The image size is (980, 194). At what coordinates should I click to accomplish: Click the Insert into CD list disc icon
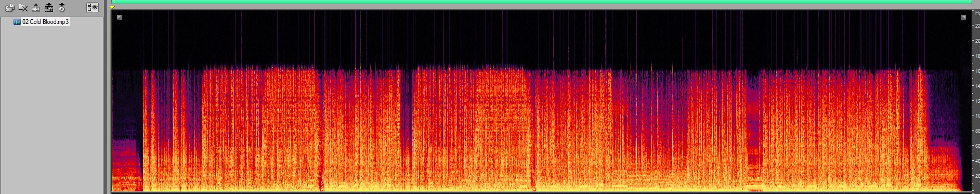62,7
